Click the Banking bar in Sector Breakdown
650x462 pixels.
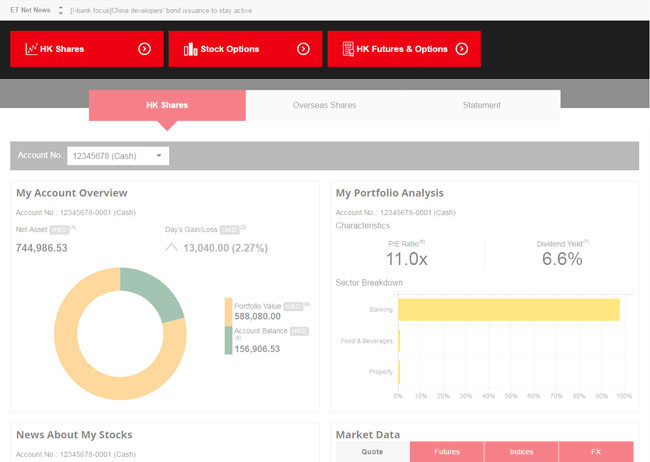[x=508, y=309]
